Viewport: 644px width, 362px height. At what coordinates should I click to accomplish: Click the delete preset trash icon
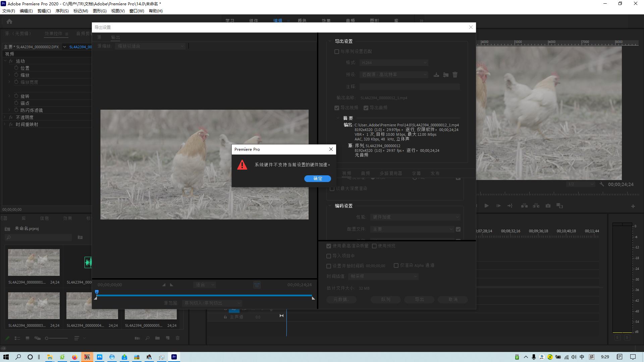click(x=455, y=75)
